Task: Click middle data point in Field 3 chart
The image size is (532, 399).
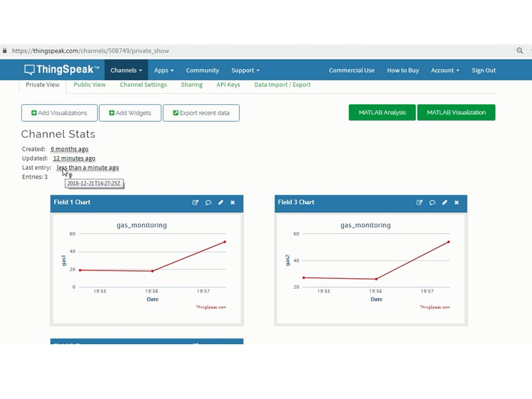Action: 376,279
